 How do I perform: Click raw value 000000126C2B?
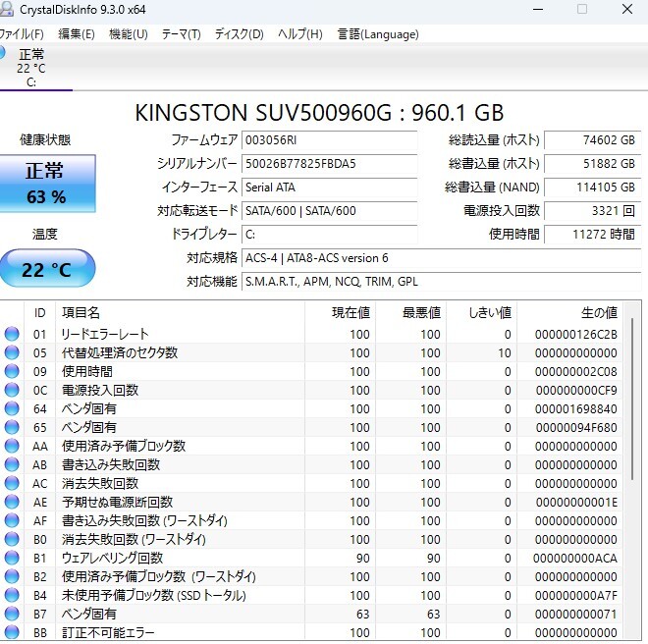click(575, 334)
